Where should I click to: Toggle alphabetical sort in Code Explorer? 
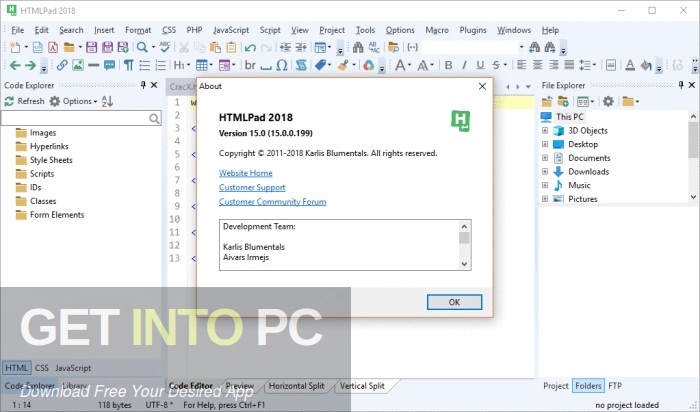(107, 101)
